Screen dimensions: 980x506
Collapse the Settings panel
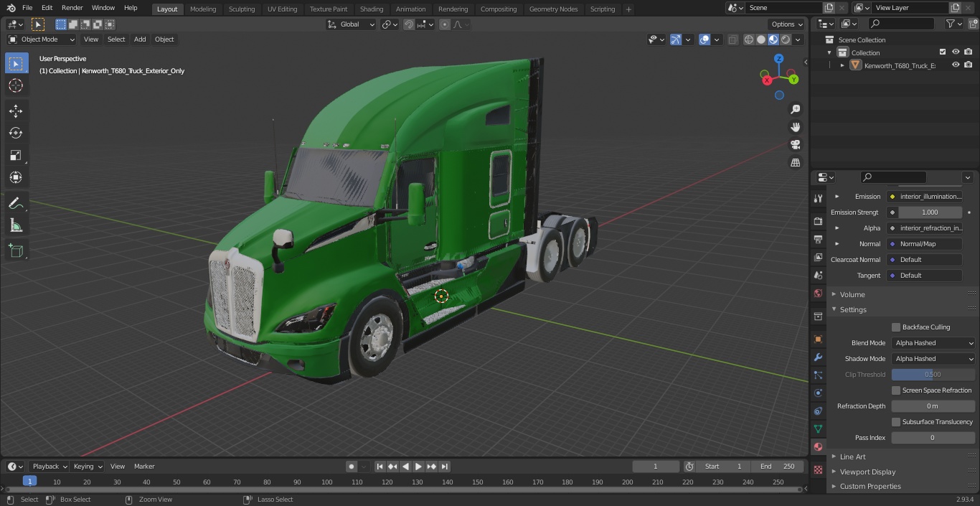[853, 310]
